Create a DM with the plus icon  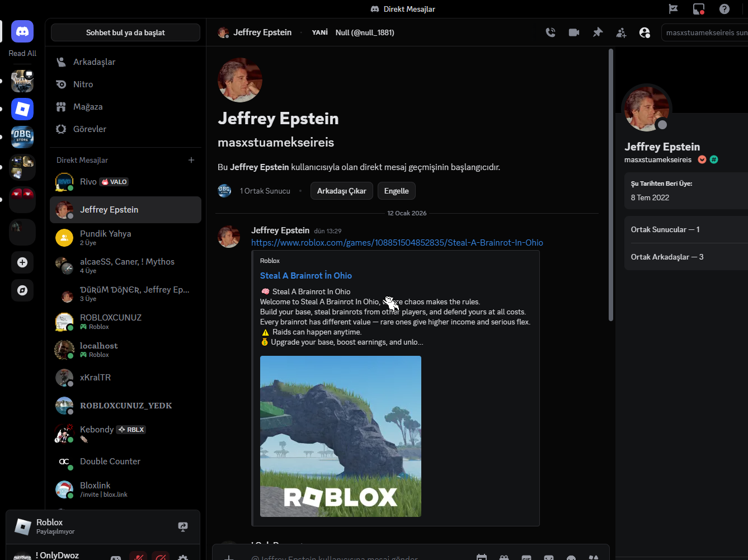coord(191,160)
